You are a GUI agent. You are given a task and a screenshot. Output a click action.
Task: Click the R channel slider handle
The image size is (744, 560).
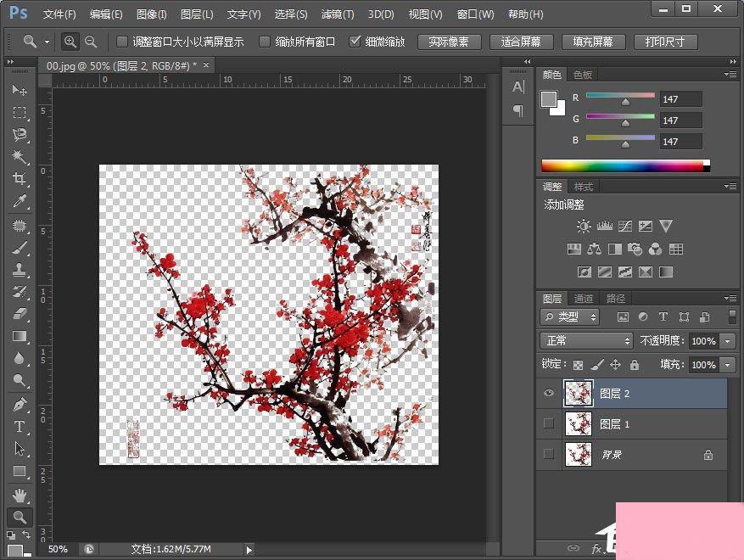(x=626, y=102)
